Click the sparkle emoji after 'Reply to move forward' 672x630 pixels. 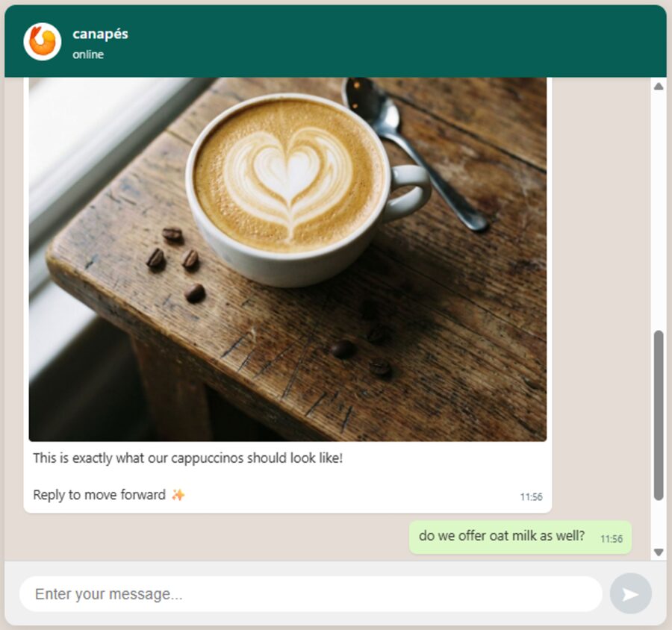(178, 495)
